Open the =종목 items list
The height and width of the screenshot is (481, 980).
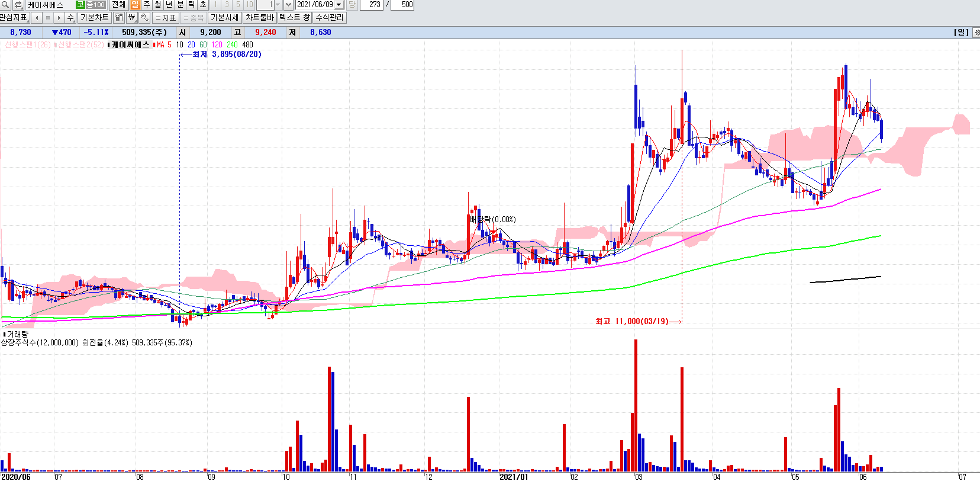coord(194,18)
